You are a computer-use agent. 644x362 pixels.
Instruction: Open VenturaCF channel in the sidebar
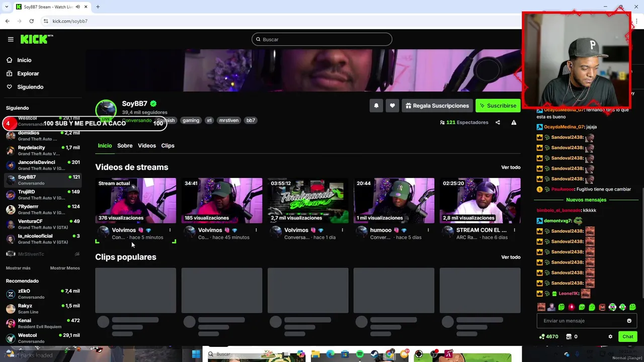tap(43, 224)
